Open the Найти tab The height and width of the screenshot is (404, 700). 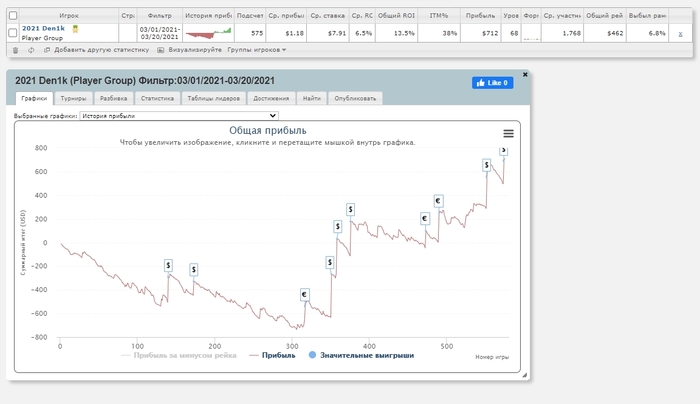click(x=312, y=98)
